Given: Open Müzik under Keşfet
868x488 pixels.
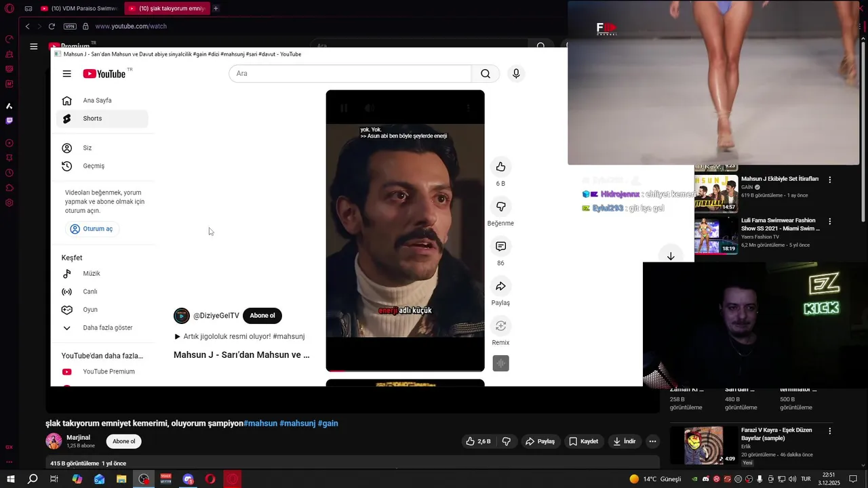Looking at the screenshot, I should pyautogui.click(x=102, y=274).
